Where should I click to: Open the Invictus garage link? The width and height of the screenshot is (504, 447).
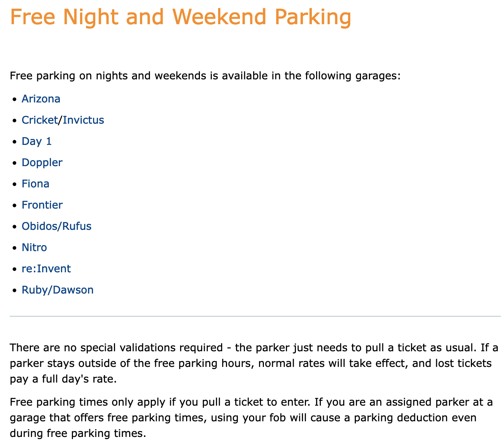pos(83,120)
